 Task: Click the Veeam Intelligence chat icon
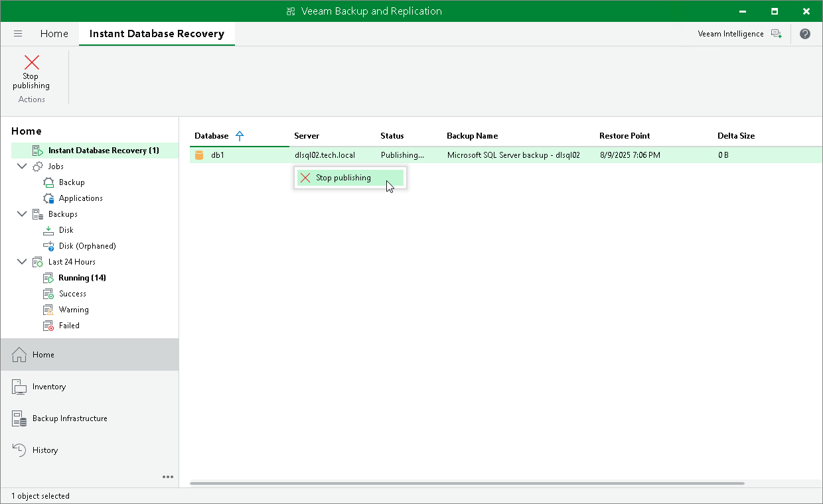[x=777, y=34]
